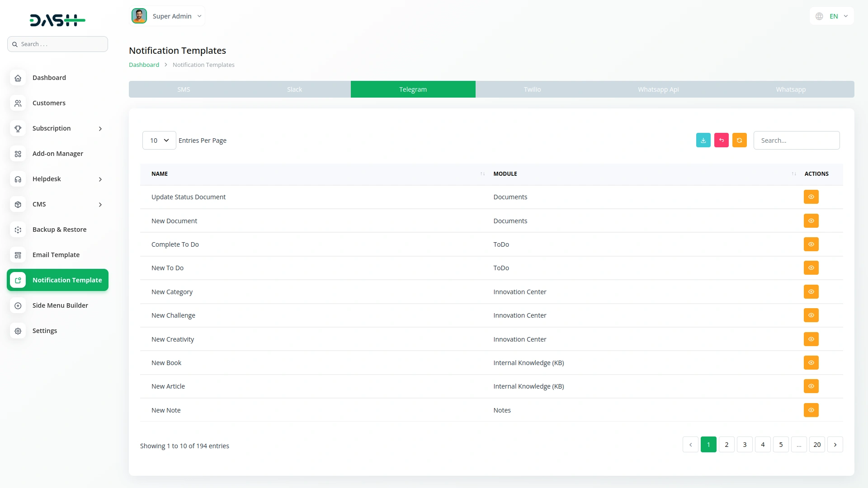Go to pagination page 3
Image resolution: width=868 pixels, height=488 pixels.
[x=745, y=445]
